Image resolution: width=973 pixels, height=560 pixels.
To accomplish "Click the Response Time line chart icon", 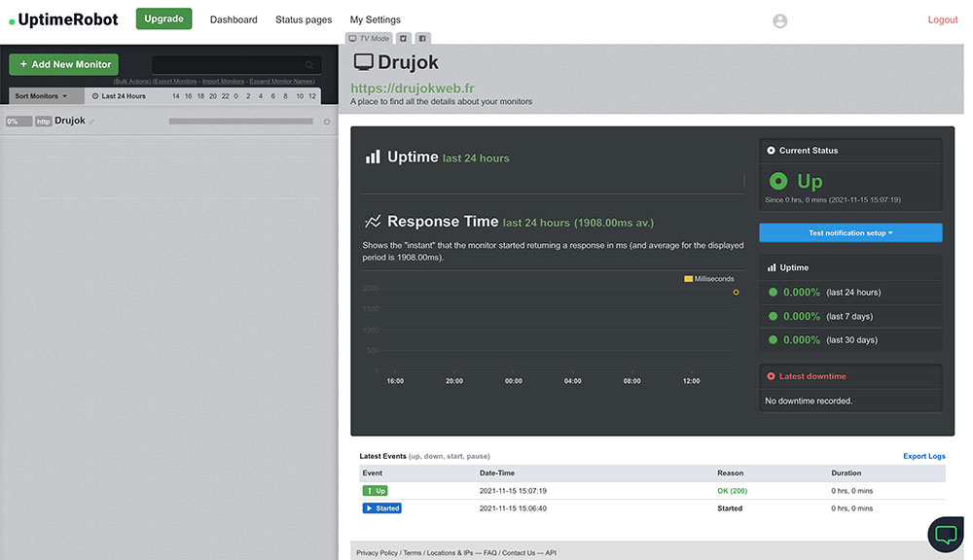I will pyautogui.click(x=373, y=222).
